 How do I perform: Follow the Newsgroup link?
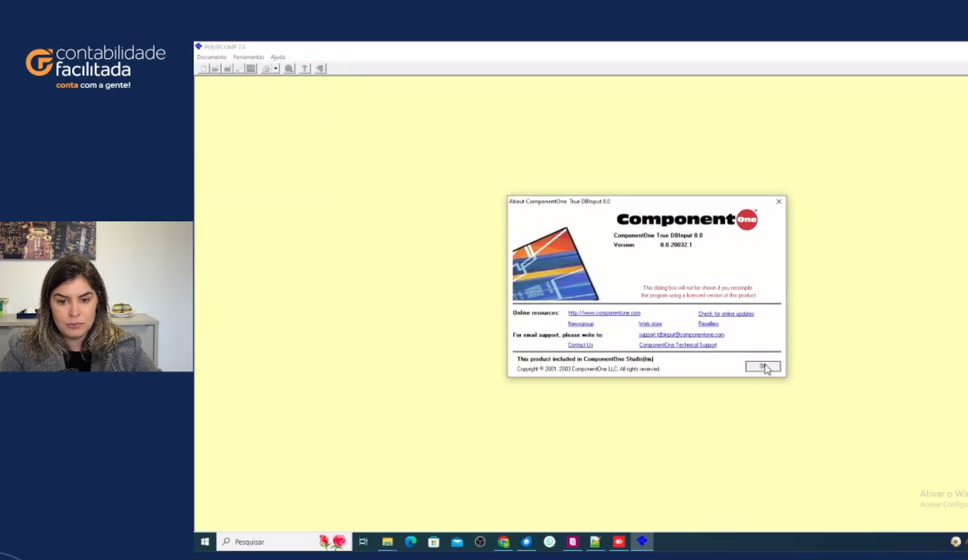point(581,324)
